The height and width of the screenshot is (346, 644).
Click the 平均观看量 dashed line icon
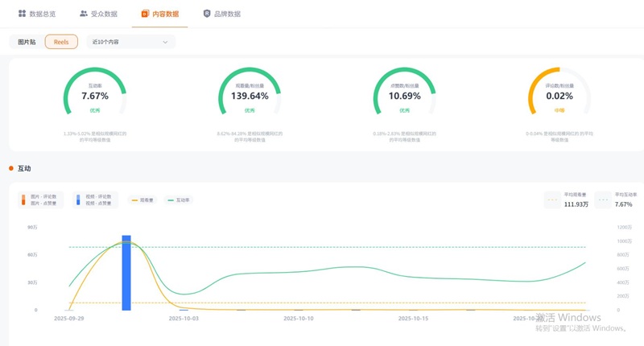point(552,200)
